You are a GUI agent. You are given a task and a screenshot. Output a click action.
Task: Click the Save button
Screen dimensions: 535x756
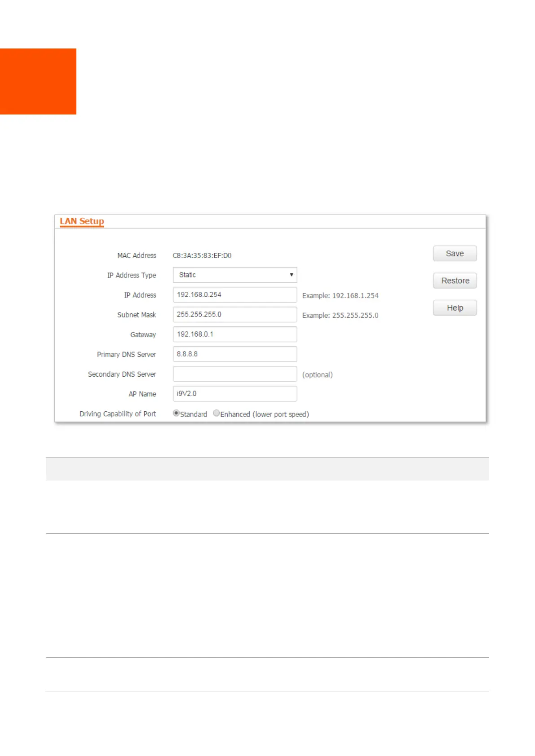click(455, 254)
